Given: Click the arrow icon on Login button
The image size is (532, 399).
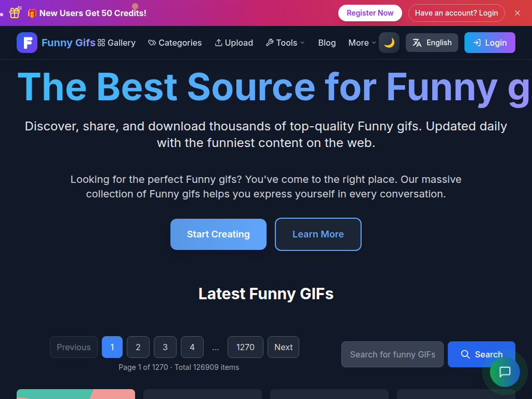Looking at the screenshot, I should click(477, 43).
